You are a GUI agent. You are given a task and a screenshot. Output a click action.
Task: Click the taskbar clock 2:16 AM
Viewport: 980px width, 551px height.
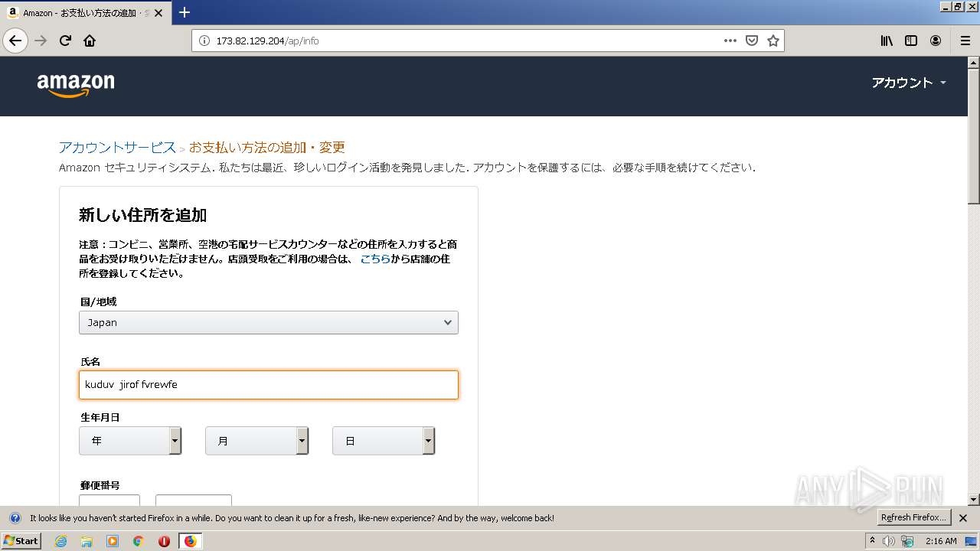pos(941,541)
